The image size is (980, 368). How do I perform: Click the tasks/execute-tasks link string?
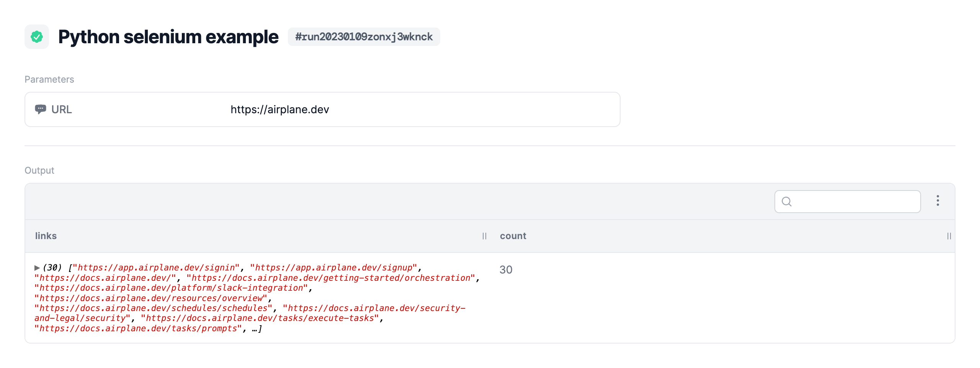[x=260, y=318]
